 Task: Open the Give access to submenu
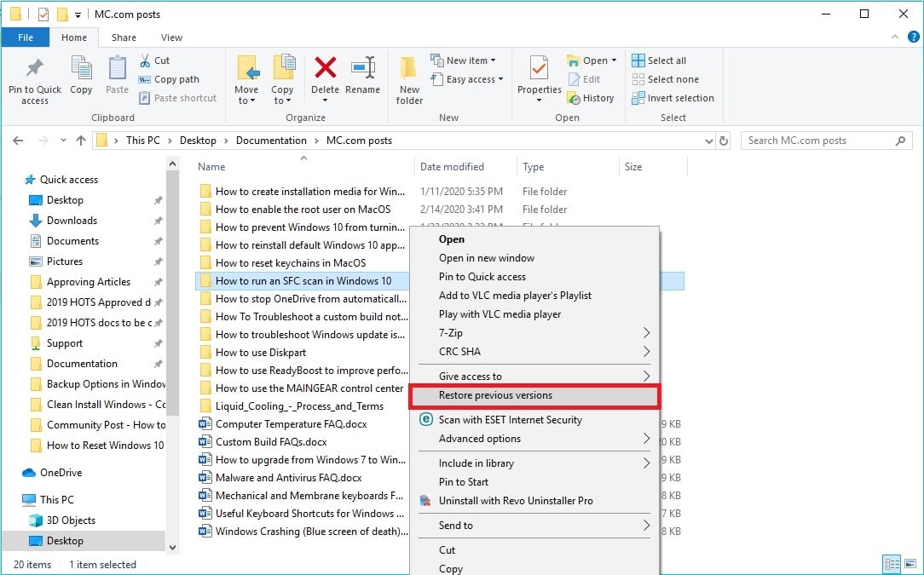pyautogui.click(x=534, y=376)
